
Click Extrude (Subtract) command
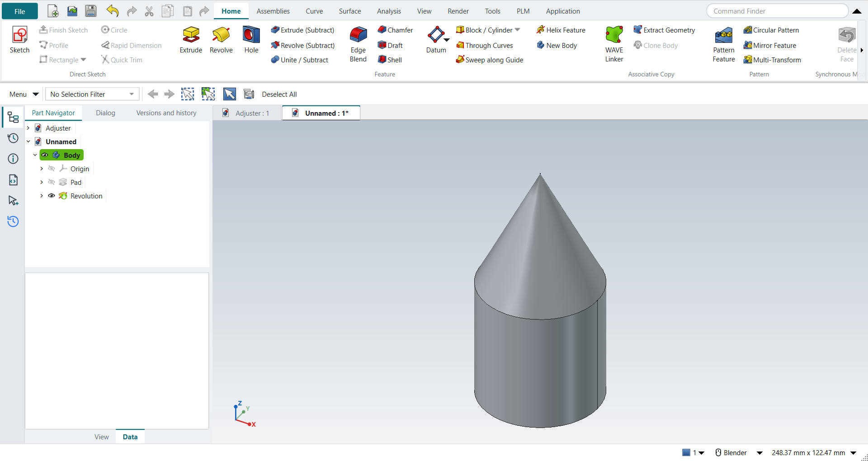(x=302, y=30)
